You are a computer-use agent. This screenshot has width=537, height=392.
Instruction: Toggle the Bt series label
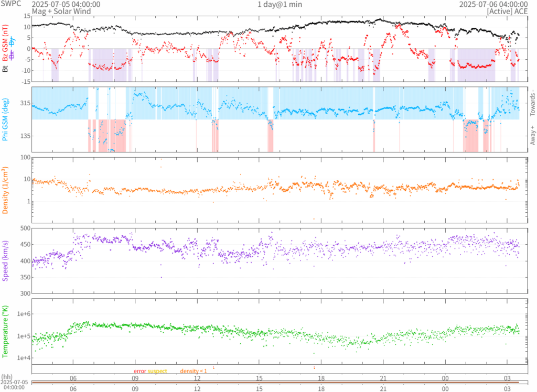click(x=5, y=67)
